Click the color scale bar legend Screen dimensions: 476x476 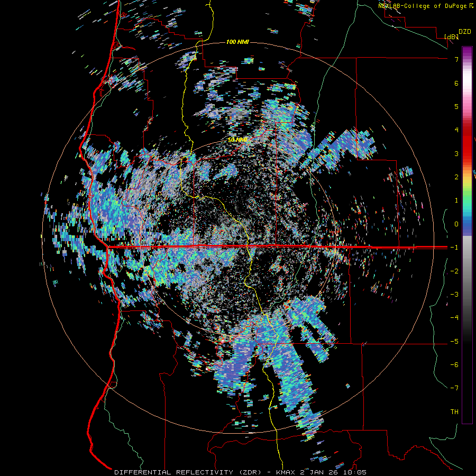(x=467, y=235)
